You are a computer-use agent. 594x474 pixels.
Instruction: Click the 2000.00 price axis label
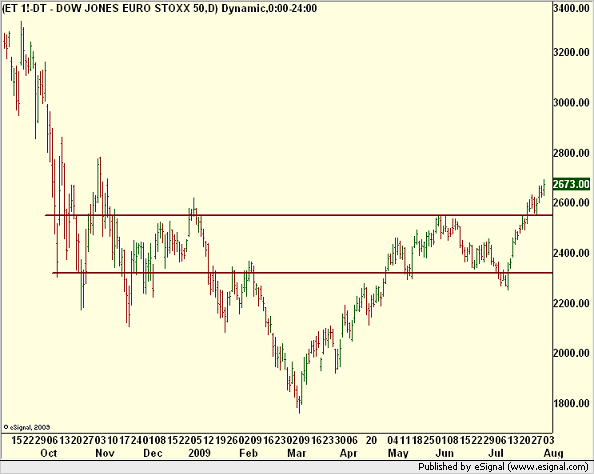pos(571,353)
